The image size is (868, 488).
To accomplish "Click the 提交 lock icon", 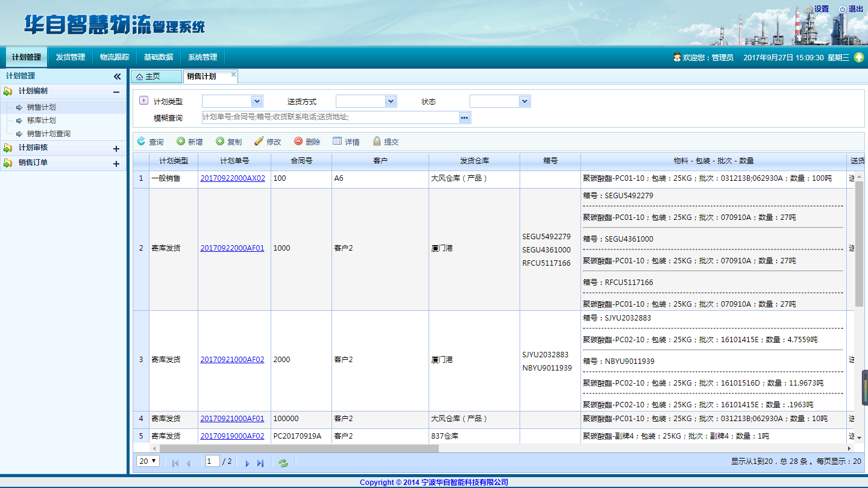I will tap(377, 141).
